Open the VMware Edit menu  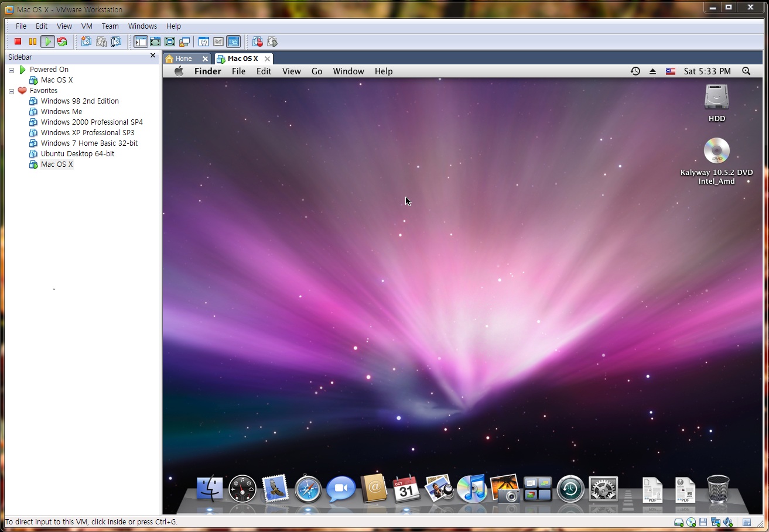(42, 26)
